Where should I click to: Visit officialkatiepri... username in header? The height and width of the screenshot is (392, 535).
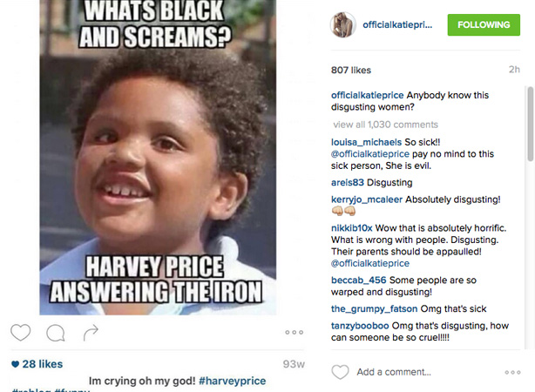pos(397,25)
